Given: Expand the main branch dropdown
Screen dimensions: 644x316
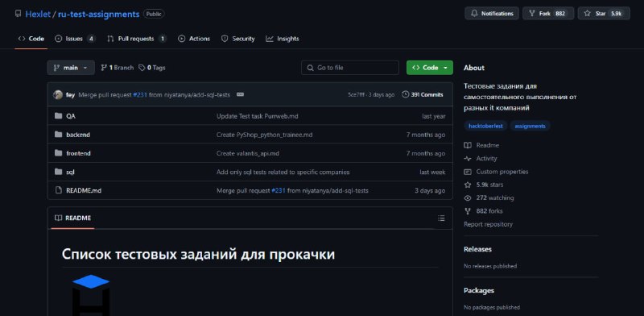Looking at the screenshot, I should point(71,68).
